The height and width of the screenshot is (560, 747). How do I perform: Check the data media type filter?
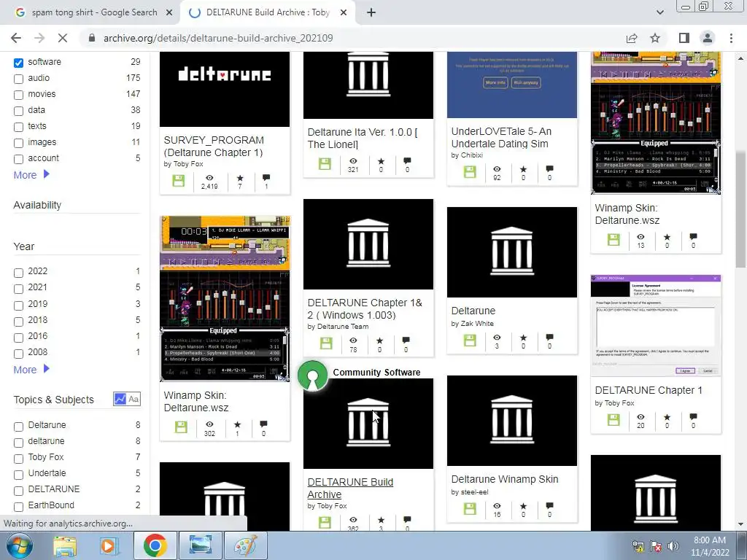[x=18, y=111]
